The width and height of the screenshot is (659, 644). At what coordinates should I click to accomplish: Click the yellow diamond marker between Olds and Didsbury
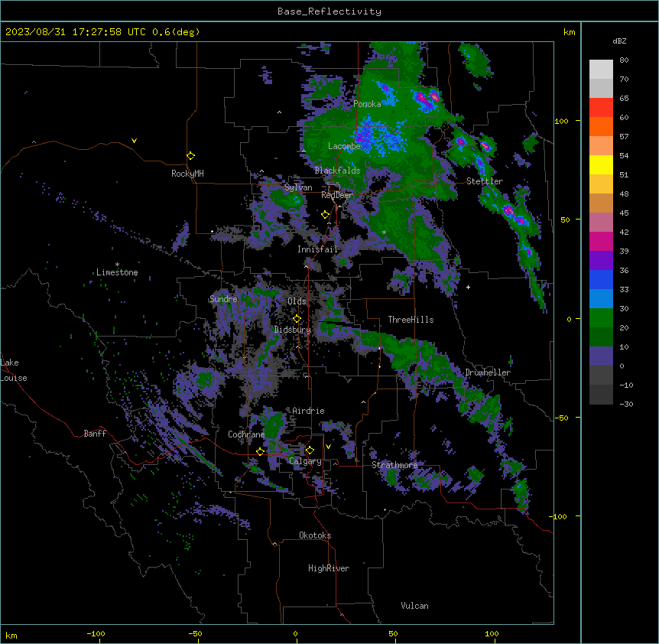tap(297, 318)
